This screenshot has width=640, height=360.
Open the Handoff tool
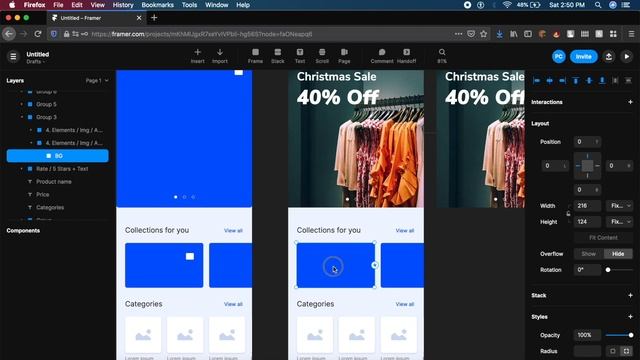pyautogui.click(x=407, y=56)
